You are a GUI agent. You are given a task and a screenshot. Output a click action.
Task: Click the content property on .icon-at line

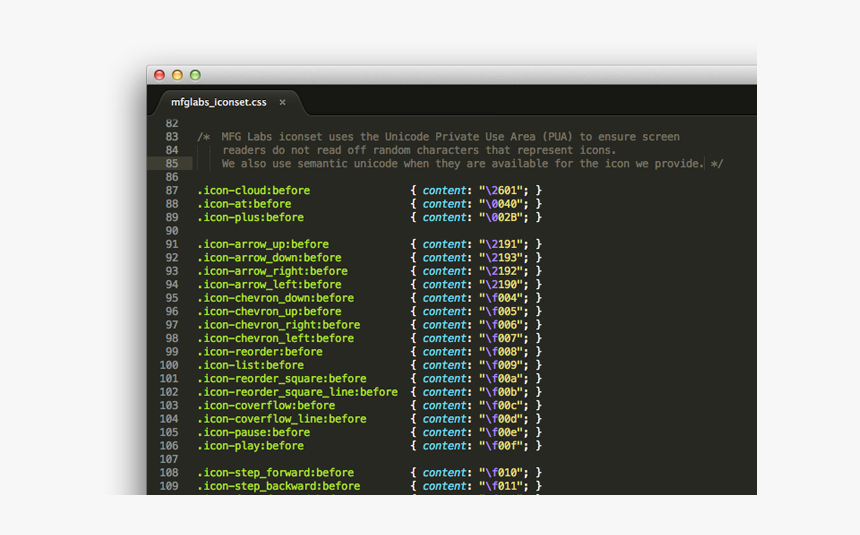[445, 204]
